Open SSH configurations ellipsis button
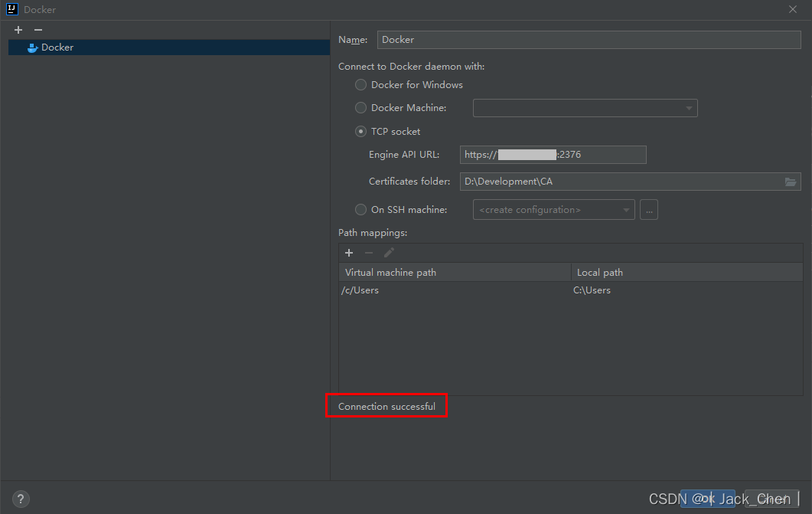The image size is (812, 514). tap(649, 210)
